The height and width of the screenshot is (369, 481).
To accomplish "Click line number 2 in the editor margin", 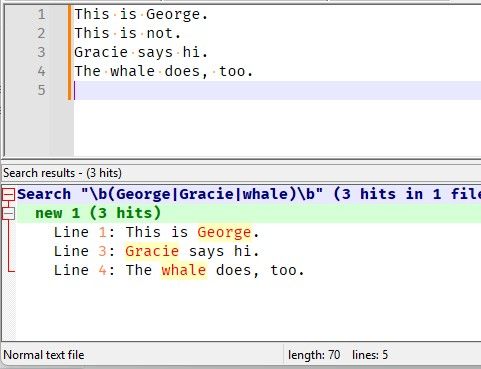I will (41, 33).
